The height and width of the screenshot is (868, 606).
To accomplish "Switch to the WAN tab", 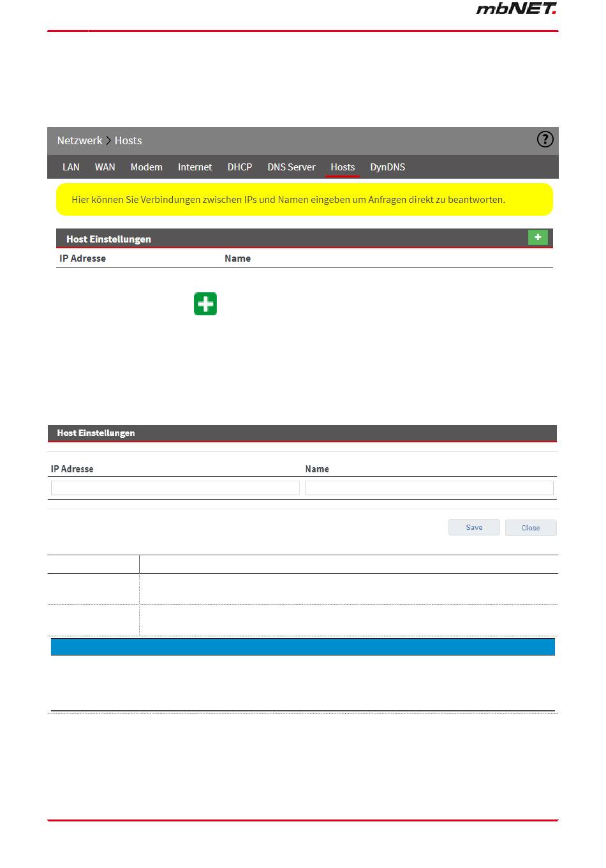I will tap(105, 167).
